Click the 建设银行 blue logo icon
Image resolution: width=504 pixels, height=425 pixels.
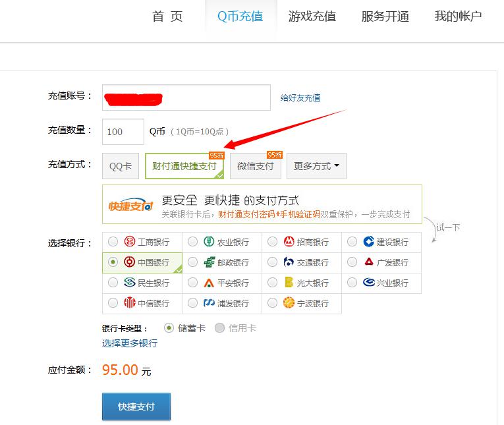click(x=369, y=241)
